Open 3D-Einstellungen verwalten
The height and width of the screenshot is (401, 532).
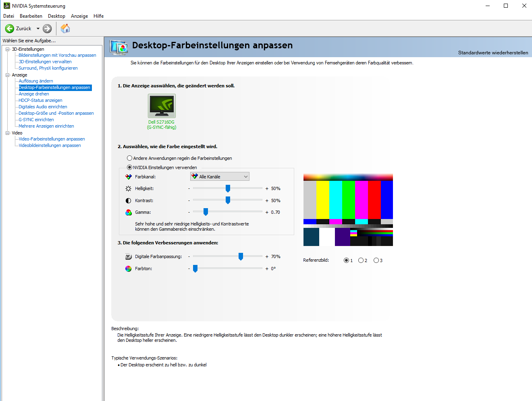45,62
